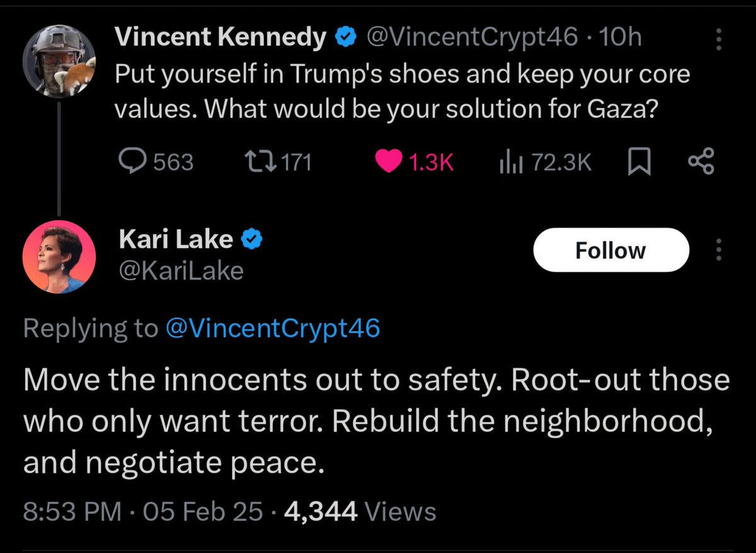Open the share icon on tweet
Viewport: 756px width, 553px height.
[701, 162]
